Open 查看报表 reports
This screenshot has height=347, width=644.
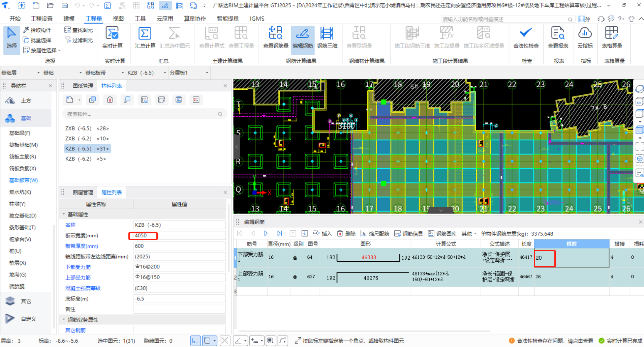558,37
